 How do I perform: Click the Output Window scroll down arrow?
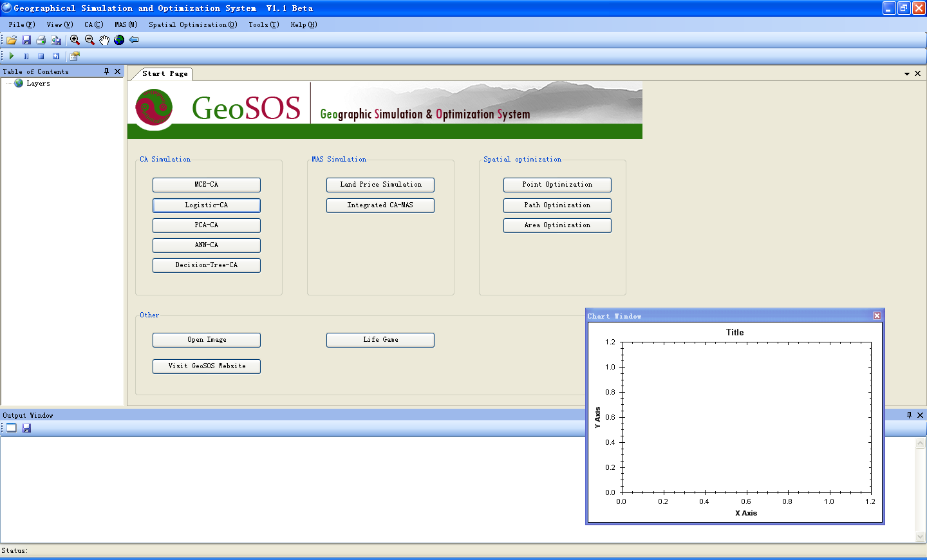click(921, 536)
